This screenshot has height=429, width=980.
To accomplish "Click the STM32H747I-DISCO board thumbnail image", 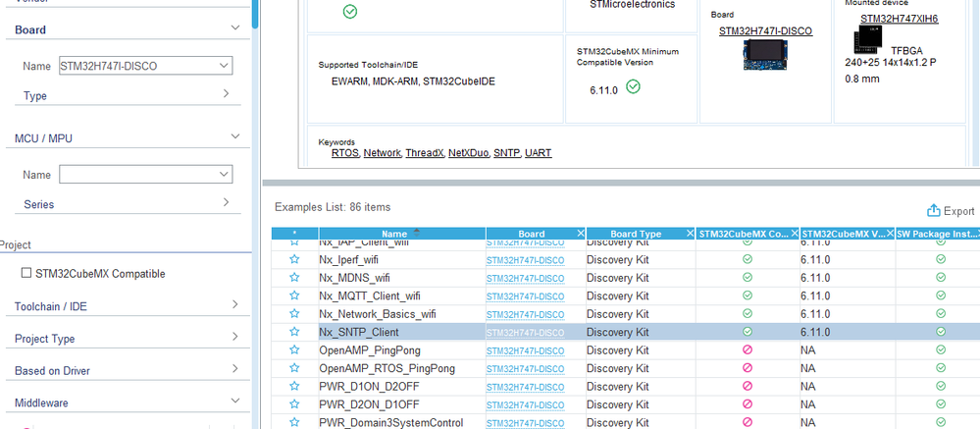I will click(x=765, y=54).
